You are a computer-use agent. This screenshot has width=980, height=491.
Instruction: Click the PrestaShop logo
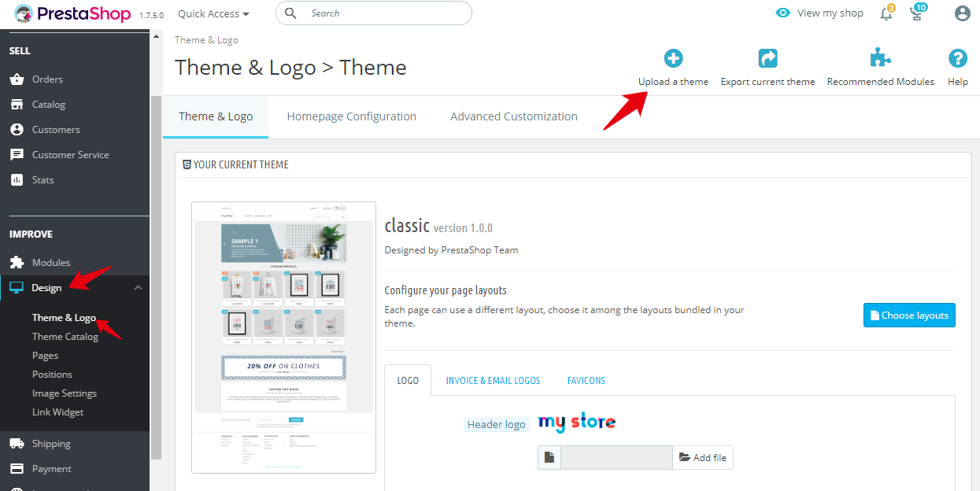pos(72,13)
